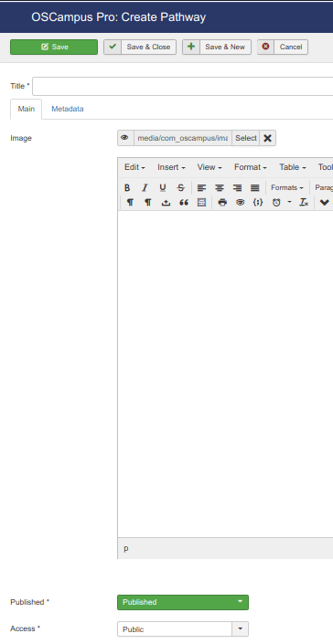
Task: Apply underline formatting
Action: tap(163, 187)
